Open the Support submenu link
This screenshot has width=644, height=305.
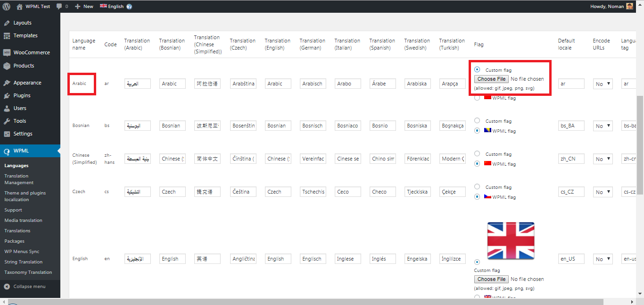(x=13, y=210)
